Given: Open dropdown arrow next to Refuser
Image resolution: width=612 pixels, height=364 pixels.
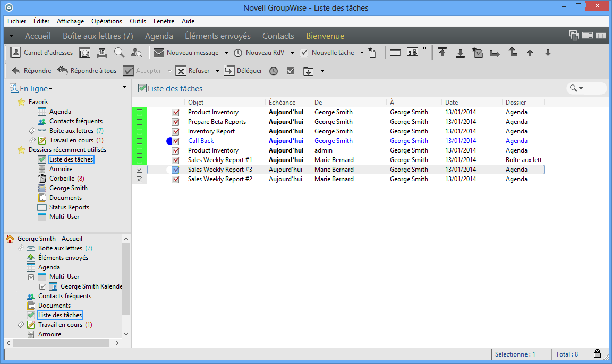Looking at the screenshot, I should [x=217, y=71].
